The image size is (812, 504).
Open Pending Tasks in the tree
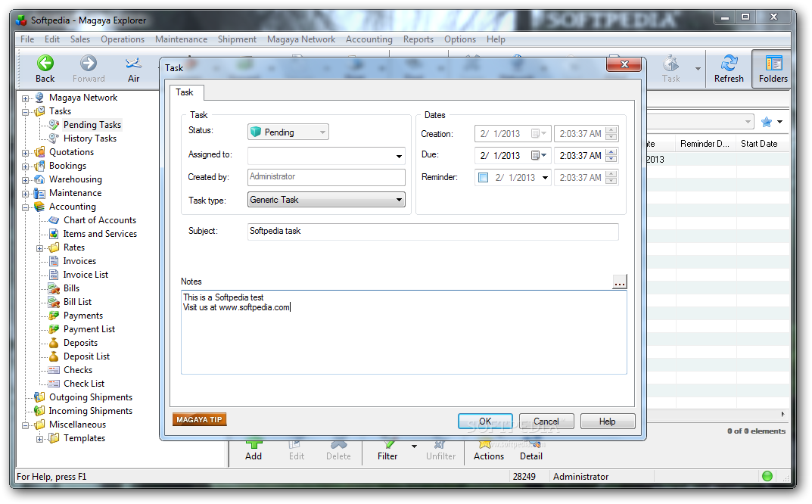tap(92, 125)
